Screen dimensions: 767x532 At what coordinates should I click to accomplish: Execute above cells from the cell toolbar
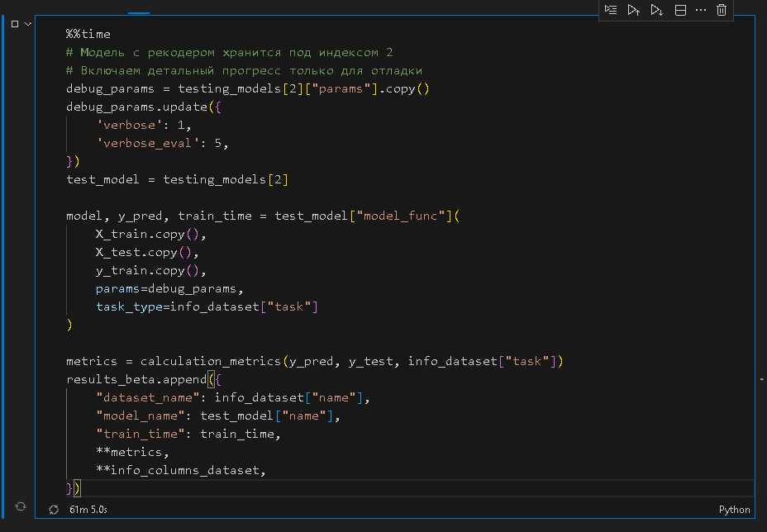click(633, 10)
